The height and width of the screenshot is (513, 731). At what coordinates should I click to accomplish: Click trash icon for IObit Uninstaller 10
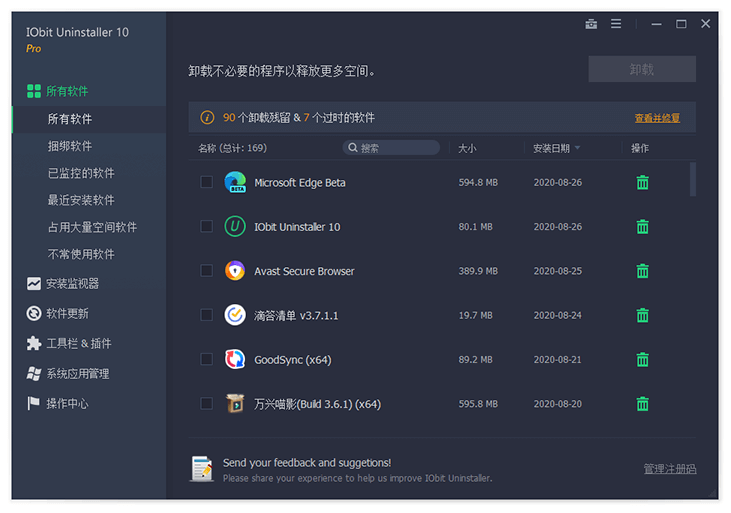(x=642, y=227)
